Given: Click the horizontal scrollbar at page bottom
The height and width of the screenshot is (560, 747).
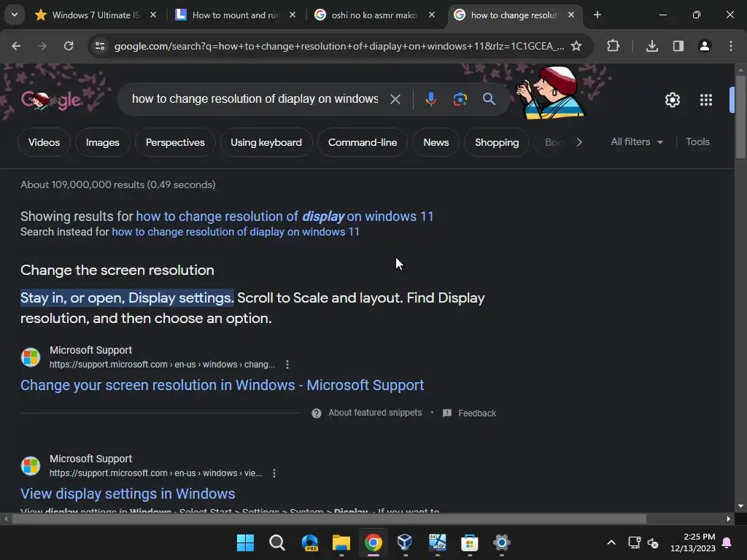Looking at the screenshot, I should [329, 518].
